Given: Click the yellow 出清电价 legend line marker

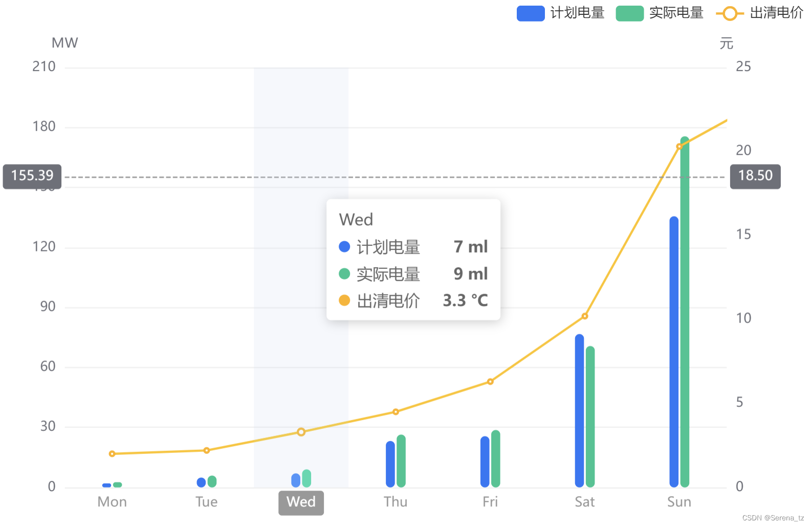Looking at the screenshot, I should (730, 13).
